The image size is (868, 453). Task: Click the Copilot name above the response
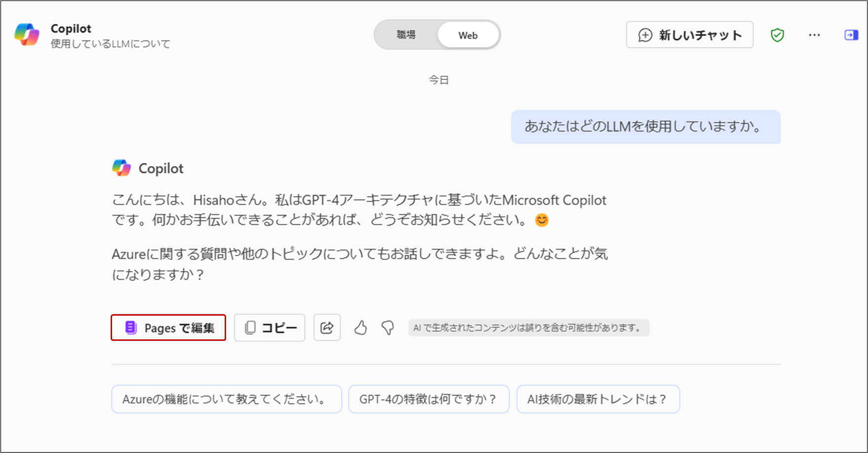[161, 168]
